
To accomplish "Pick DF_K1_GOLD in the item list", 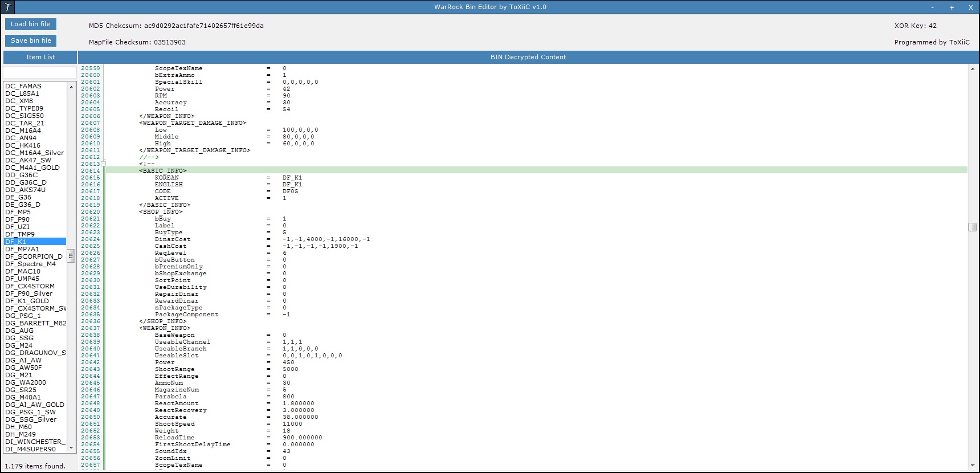I will point(27,301).
